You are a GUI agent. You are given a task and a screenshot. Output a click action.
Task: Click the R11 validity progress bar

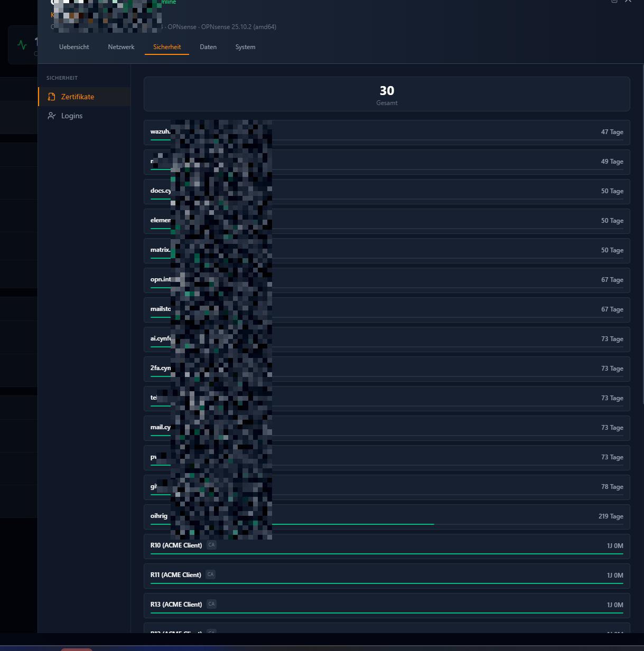tap(387, 583)
